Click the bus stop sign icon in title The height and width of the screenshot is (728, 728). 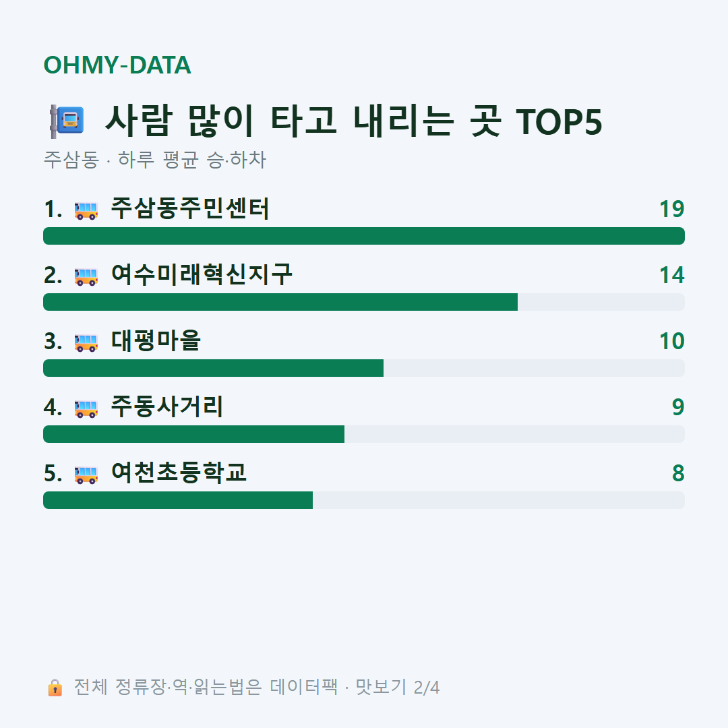click(67, 121)
